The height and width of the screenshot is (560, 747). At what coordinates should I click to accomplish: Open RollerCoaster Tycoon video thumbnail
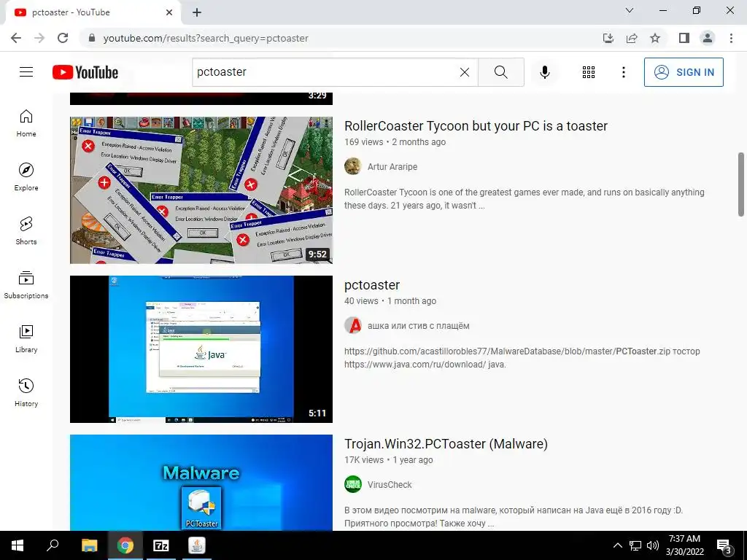click(201, 190)
